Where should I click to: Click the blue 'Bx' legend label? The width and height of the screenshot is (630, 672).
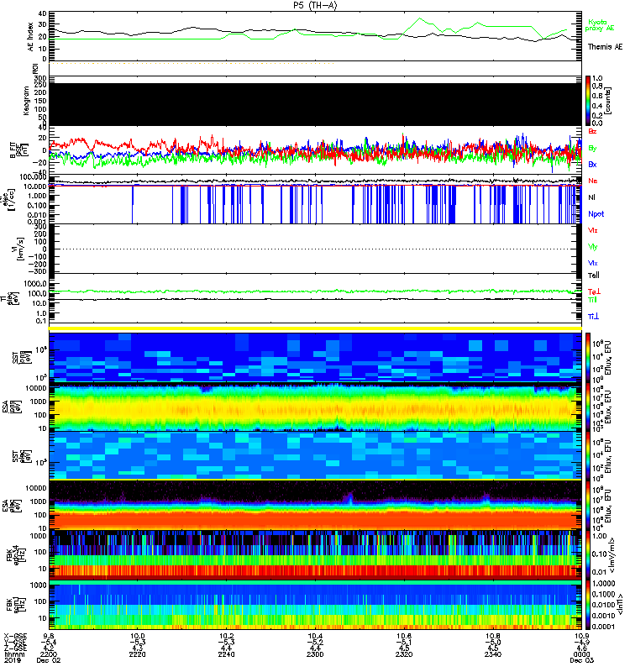point(592,164)
